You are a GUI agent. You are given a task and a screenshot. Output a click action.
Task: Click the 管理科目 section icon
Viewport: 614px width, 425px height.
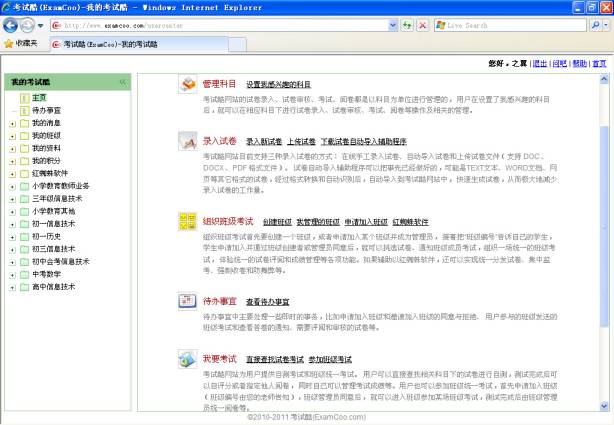pos(187,86)
